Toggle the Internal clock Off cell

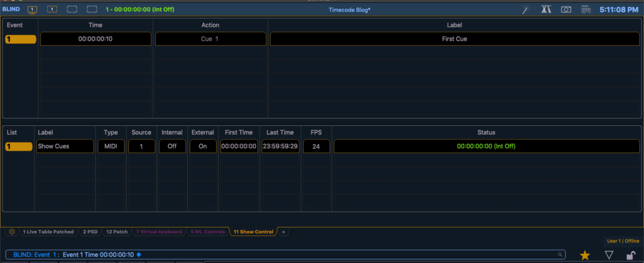click(x=172, y=146)
